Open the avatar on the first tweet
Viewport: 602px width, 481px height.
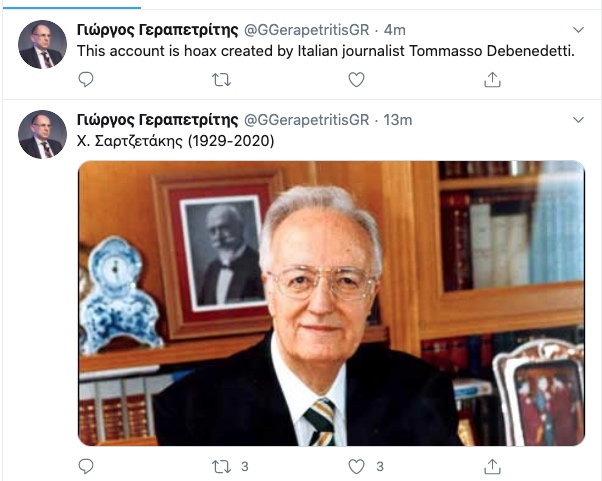(x=42, y=45)
